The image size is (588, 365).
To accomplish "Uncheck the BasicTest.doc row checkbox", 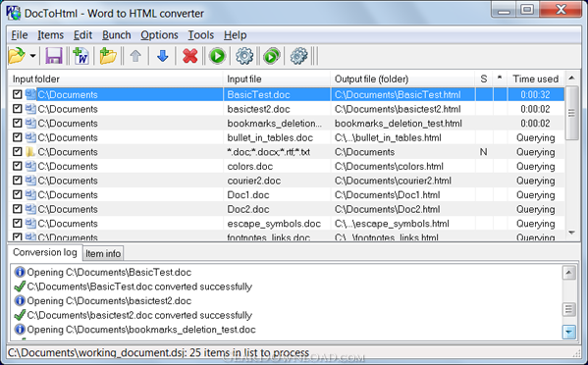I will click(18, 94).
